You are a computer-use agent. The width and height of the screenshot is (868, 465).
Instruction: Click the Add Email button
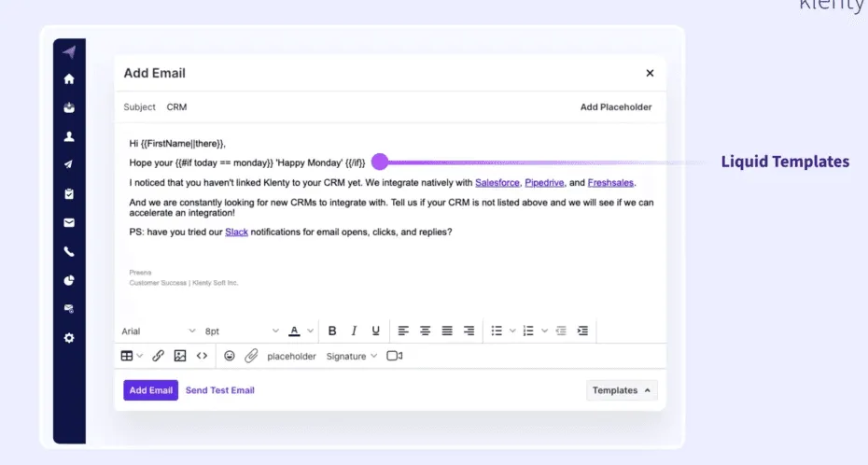(x=150, y=390)
